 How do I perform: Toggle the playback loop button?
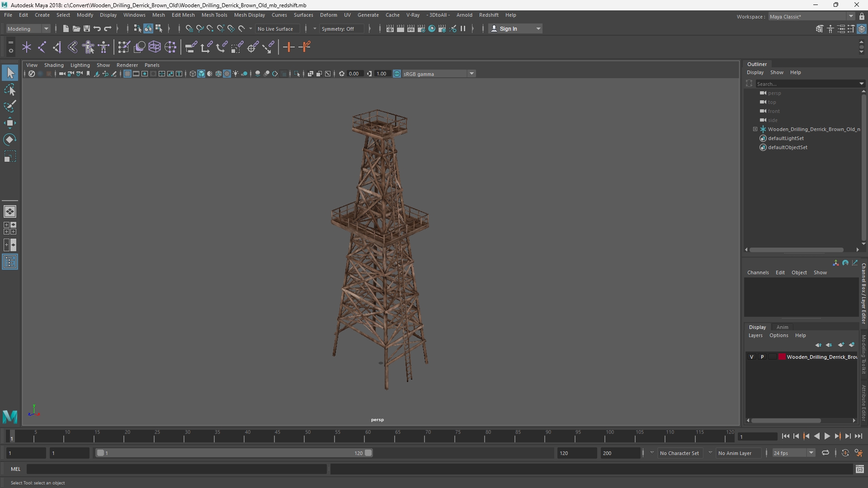(826, 453)
